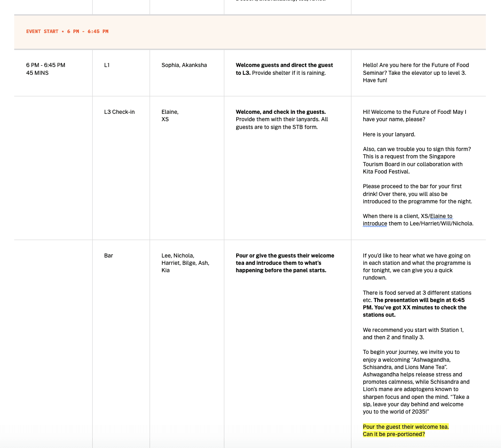This screenshot has height=448, width=501.
Task: Click the 'Elaine,' name in staff column
Action: [x=170, y=112]
